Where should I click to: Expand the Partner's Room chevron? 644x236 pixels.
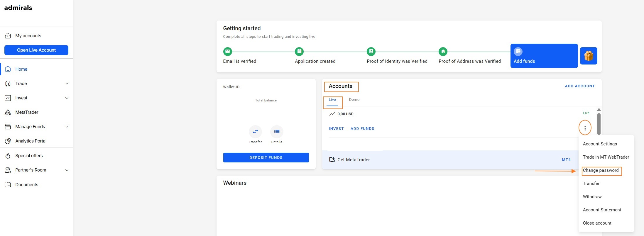pyautogui.click(x=67, y=170)
